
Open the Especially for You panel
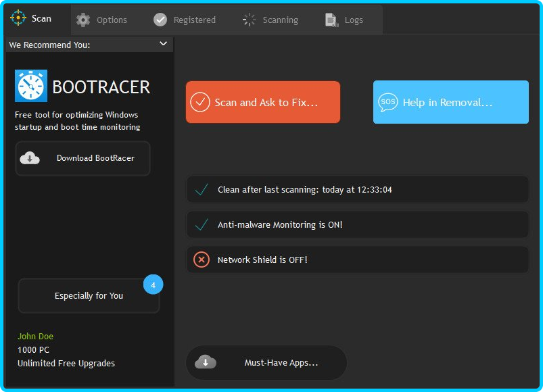tap(89, 296)
